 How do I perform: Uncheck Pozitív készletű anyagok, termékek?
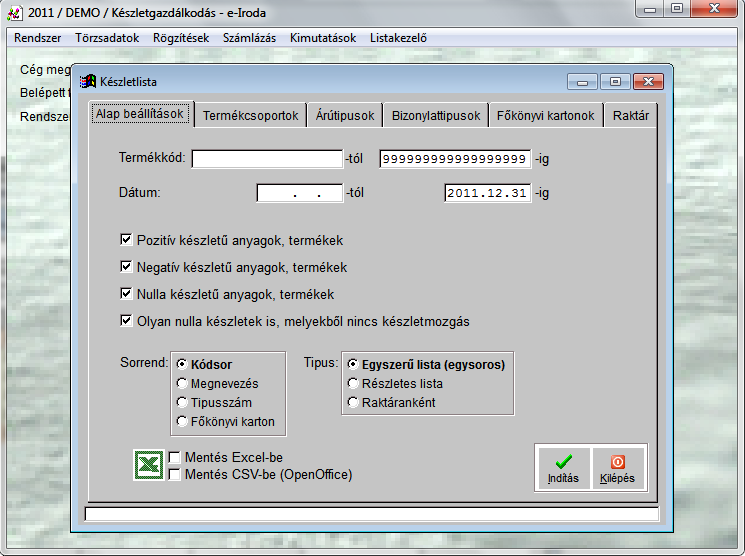126,240
